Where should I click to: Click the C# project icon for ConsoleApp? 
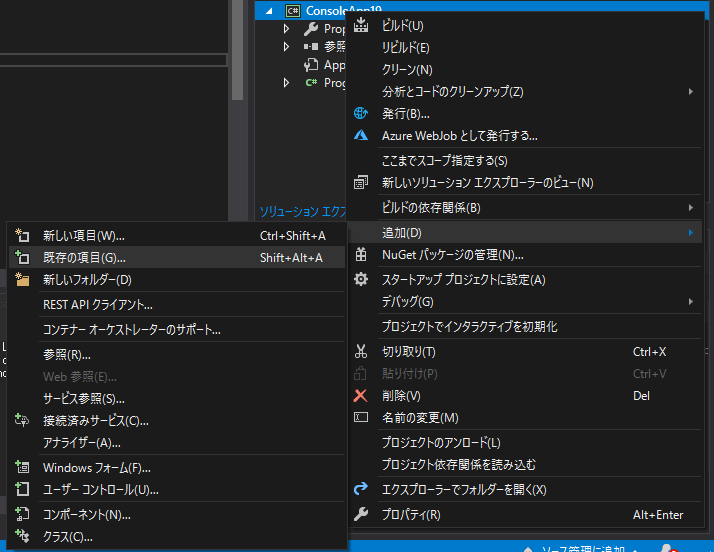pyautogui.click(x=293, y=11)
